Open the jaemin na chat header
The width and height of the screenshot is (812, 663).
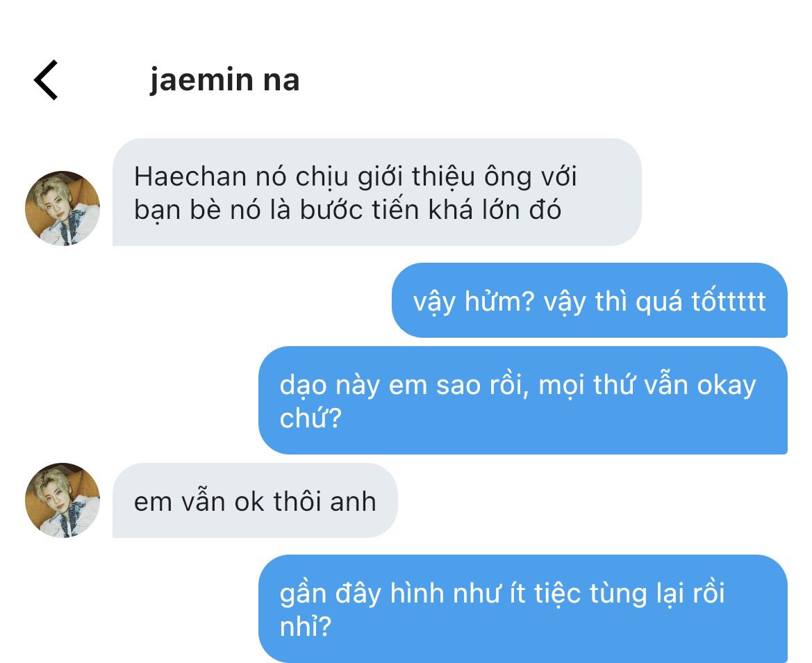[225, 81]
